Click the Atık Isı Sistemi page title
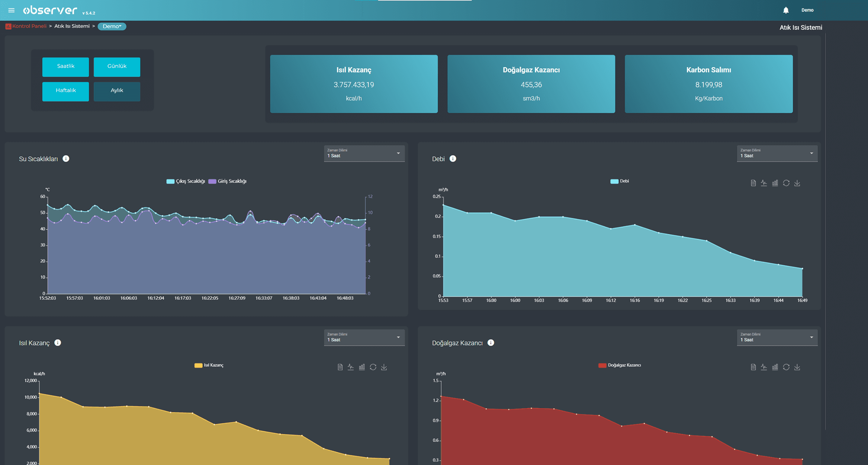The width and height of the screenshot is (868, 465). (801, 28)
